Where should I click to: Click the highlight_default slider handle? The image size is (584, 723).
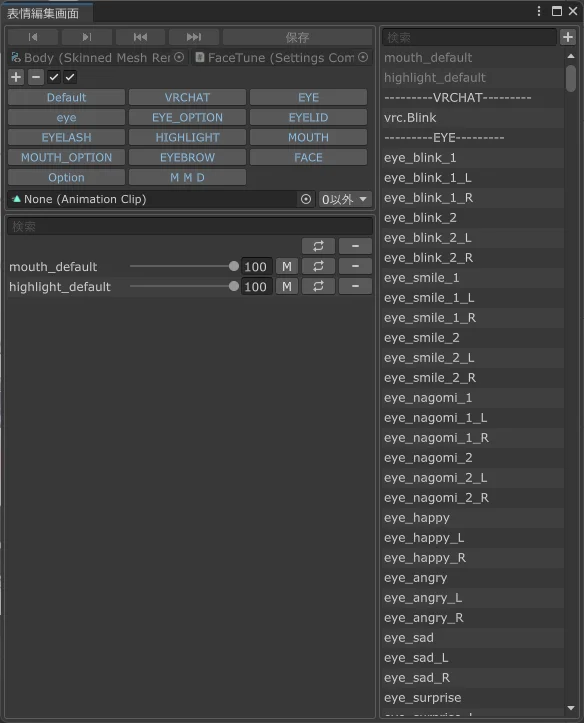pos(234,286)
